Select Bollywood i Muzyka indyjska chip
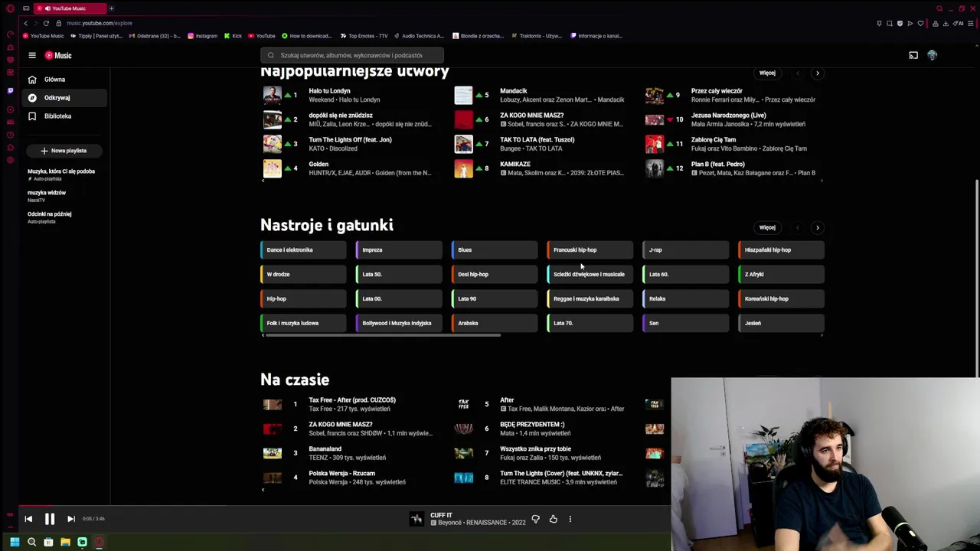This screenshot has height=551, width=980. [399, 324]
